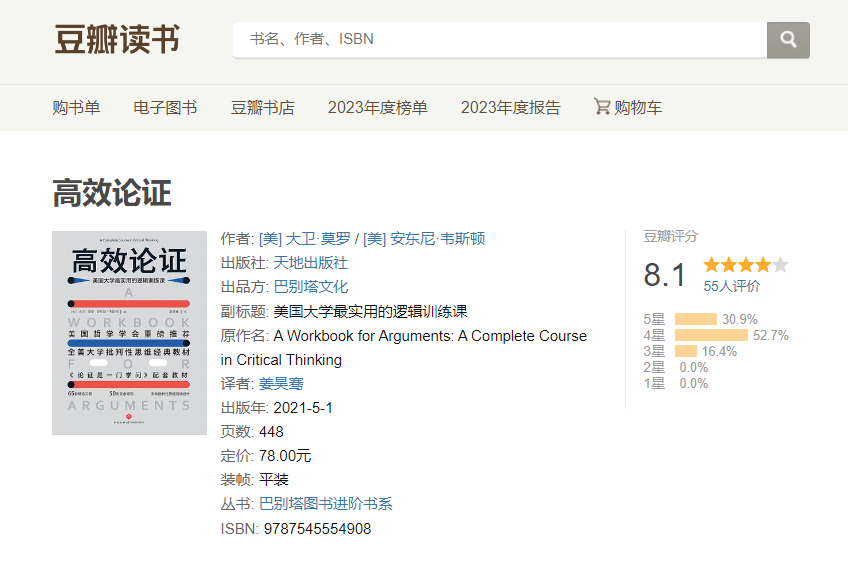Click the 豆瓣读书 logo
This screenshot has width=848, height=567.
click(117, 40)
